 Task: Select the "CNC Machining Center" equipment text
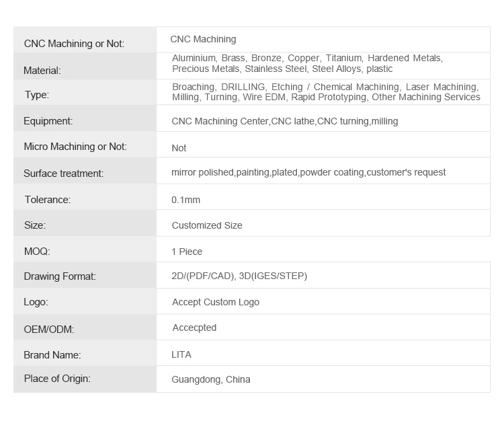point(220,121)
